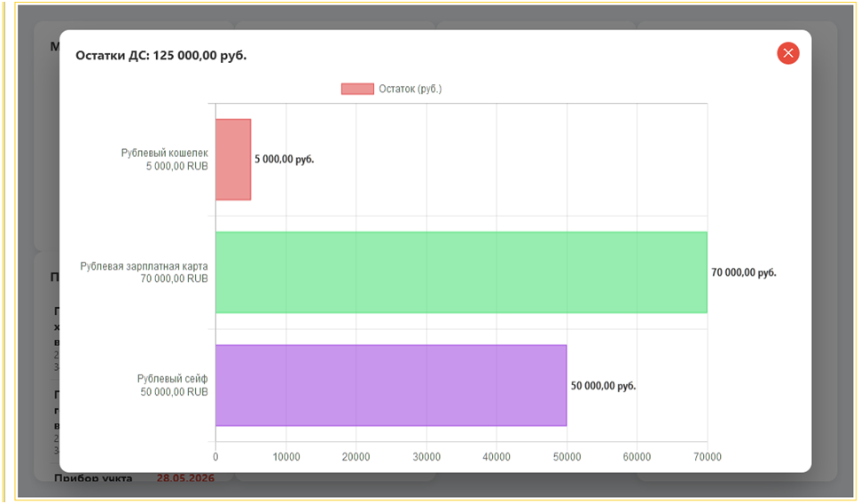Select the red Рублевый кошелек bar
Image resolution: width=868 pixels, height=504 pixels.
coord(233,160)
